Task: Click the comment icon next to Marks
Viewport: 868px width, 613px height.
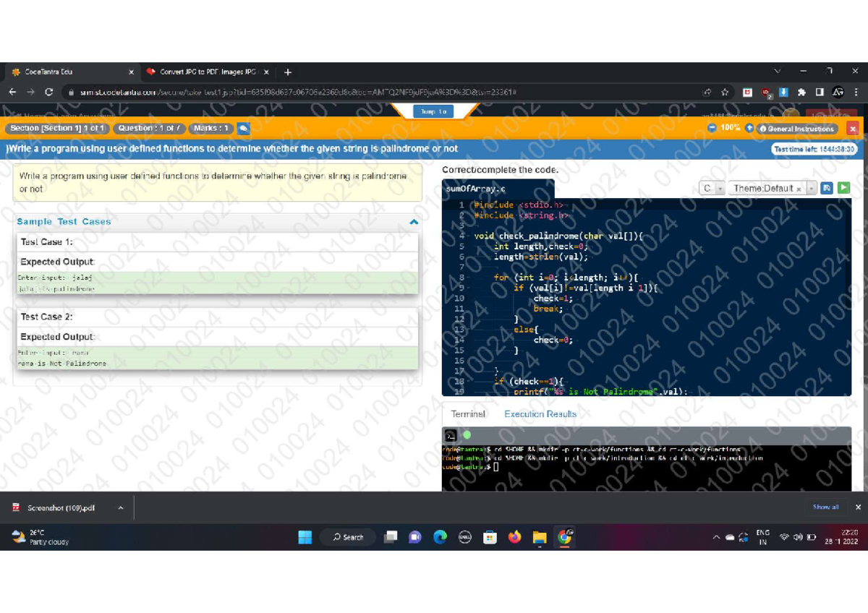Action: coord(244,129)
